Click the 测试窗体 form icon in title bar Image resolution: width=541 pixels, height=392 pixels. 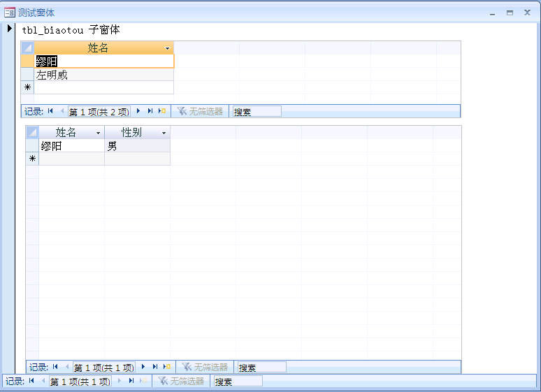pyautogui.click(x=9, y=13)
